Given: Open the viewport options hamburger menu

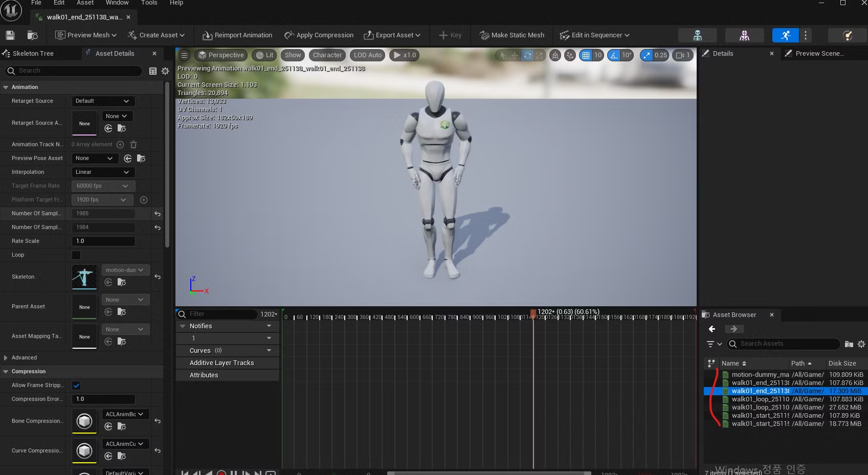Looking at the screenshot, I should 185,55.
